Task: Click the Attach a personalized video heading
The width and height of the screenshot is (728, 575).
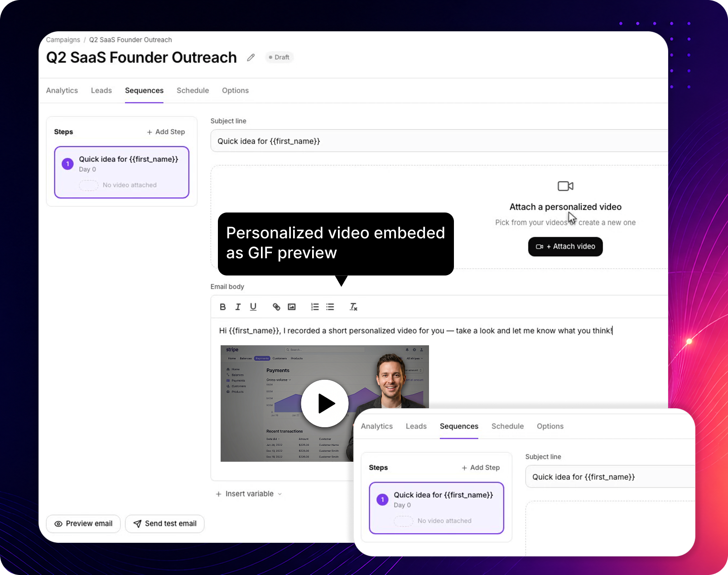Action: point(565,207)
